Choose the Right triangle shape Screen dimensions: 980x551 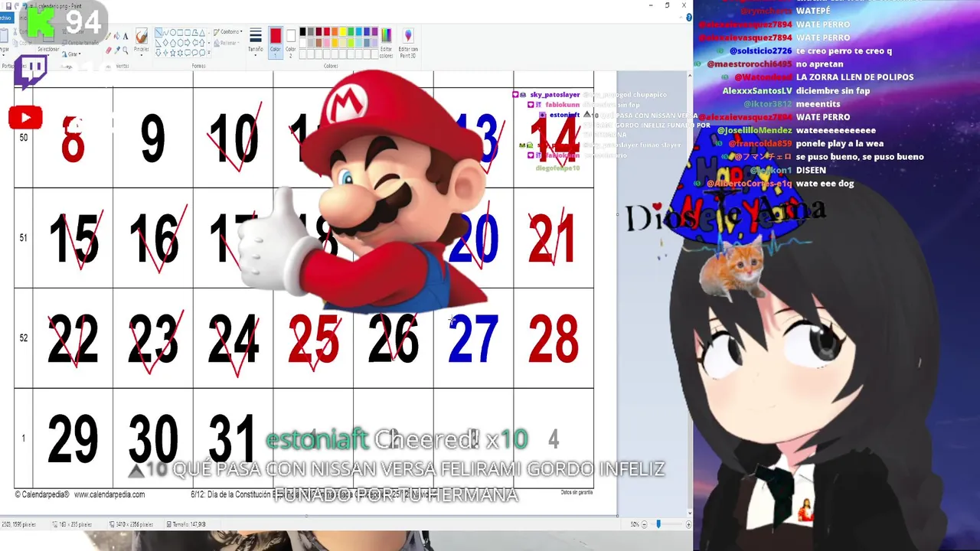(x=158, y=43)
